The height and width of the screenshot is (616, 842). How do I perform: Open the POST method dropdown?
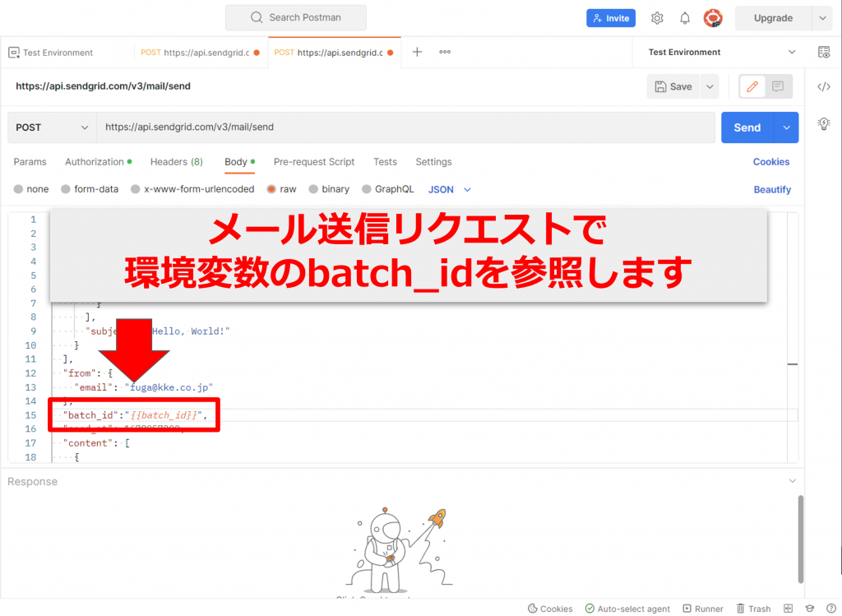pos(51,127)
